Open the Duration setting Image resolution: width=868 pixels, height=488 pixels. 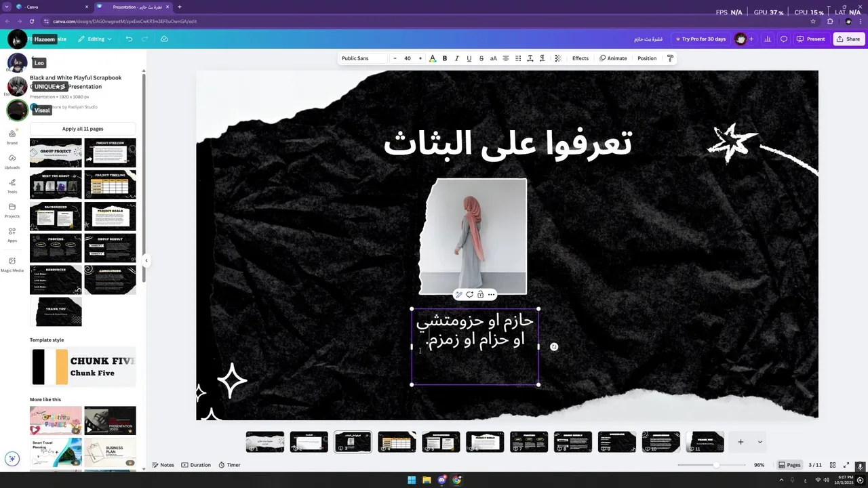pos(196,465)
